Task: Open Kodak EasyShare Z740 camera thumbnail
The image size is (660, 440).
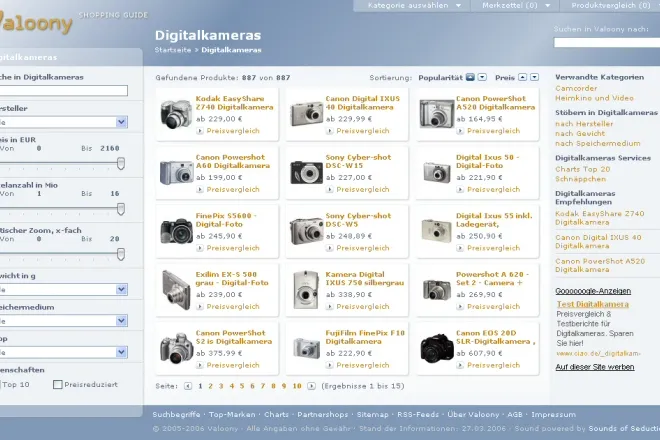Action: point(176,114)
